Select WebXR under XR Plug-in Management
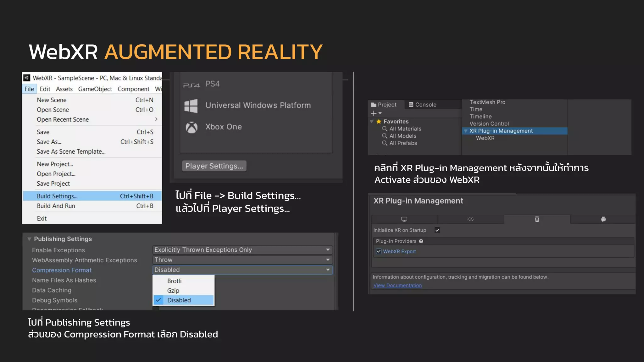Image resolution: width=644 pixels, height=362 pixels. pos(485,138)
